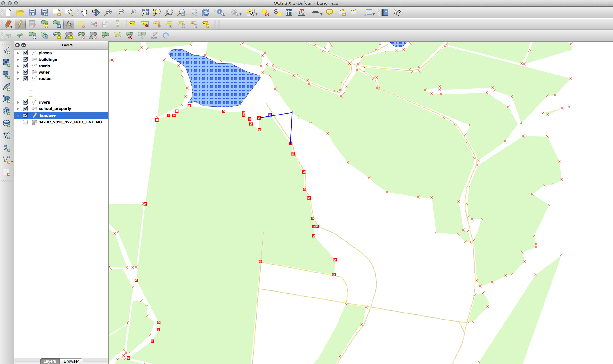Click Add PostGIS Layer elephant icon
The image size is (613, 364).
(x=6, y=75)
